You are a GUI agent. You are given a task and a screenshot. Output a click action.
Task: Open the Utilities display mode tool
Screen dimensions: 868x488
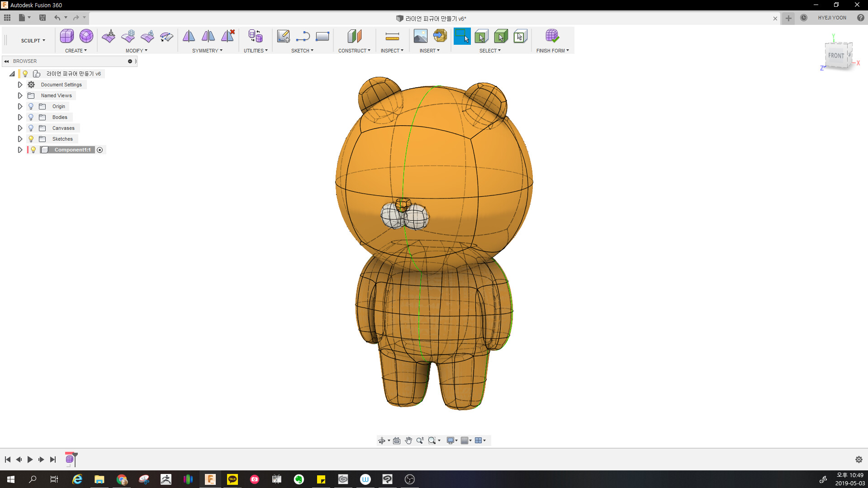point(256,36)
